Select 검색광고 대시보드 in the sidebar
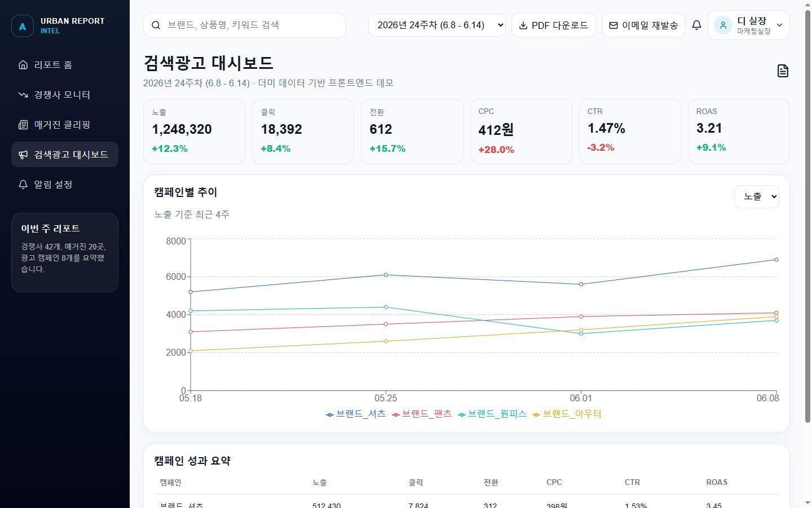Screen dimensions: 812x508 tap(65, 155)
